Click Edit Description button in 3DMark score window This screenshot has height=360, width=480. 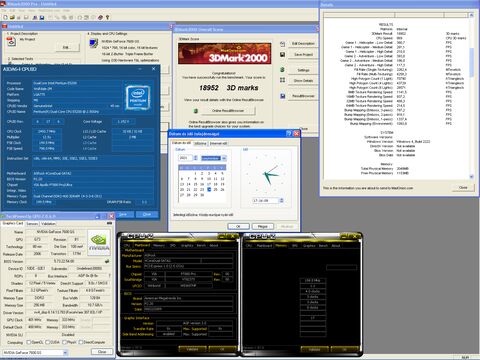303,44
